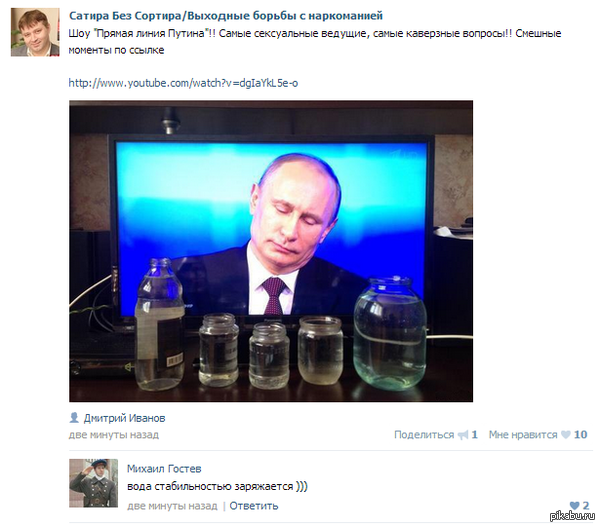Click the comment like count 2
This screenshot has height=527, width=600.
pos(586,506)
